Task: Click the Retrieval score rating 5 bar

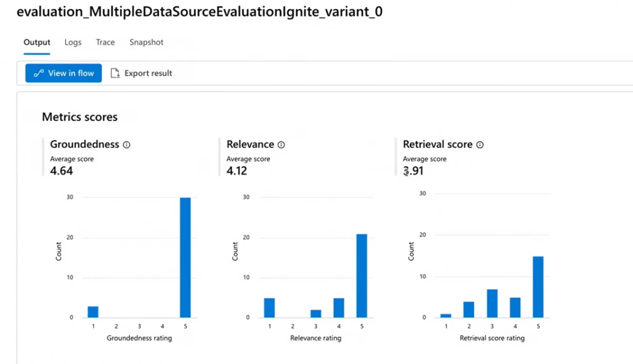Action: [x=538, y=287]
